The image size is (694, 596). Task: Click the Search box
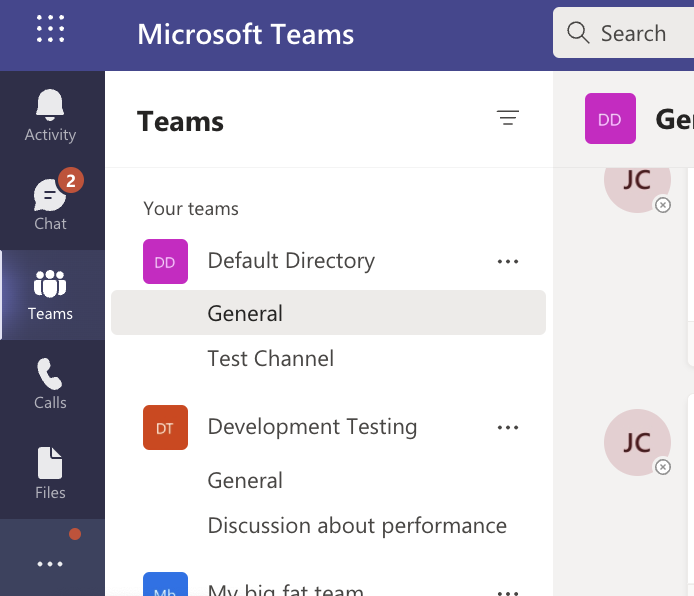[623, 33]
